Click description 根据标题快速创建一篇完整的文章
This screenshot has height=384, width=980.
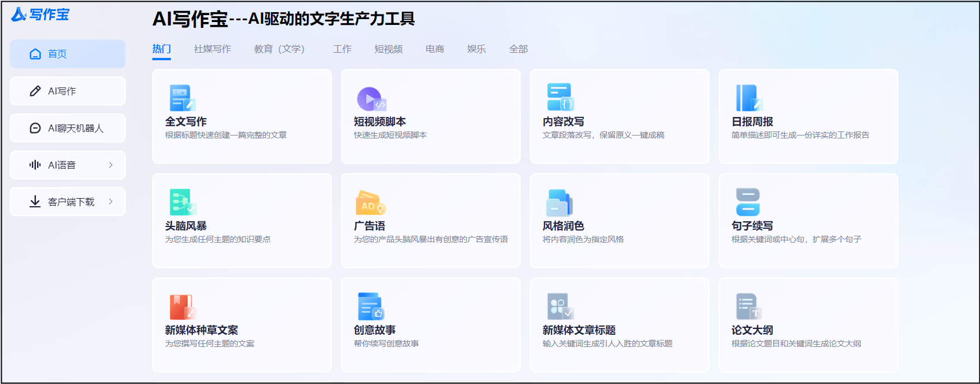tap(226, 135)
